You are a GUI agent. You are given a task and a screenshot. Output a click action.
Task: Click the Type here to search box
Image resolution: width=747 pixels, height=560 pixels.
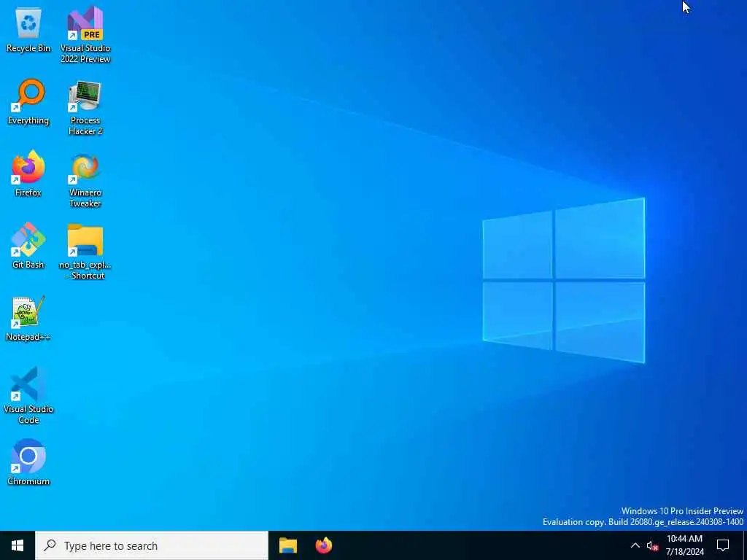[152, 545]
